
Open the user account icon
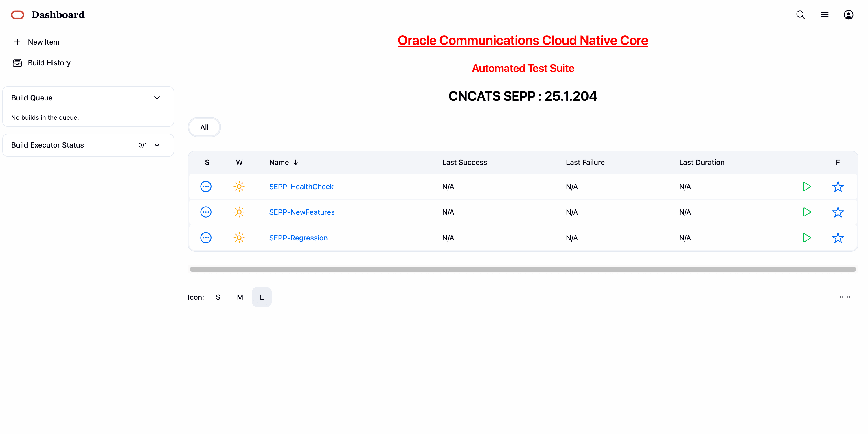848,15
